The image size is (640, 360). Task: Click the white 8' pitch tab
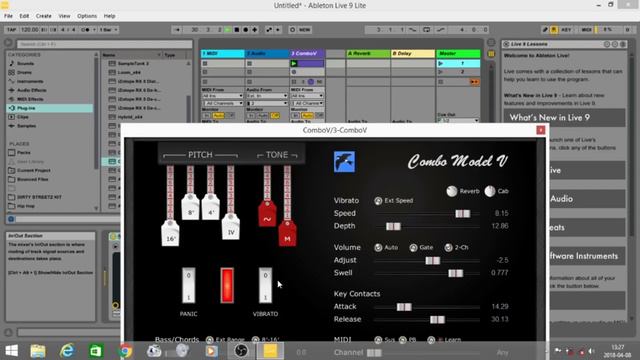tap(190, 207)
